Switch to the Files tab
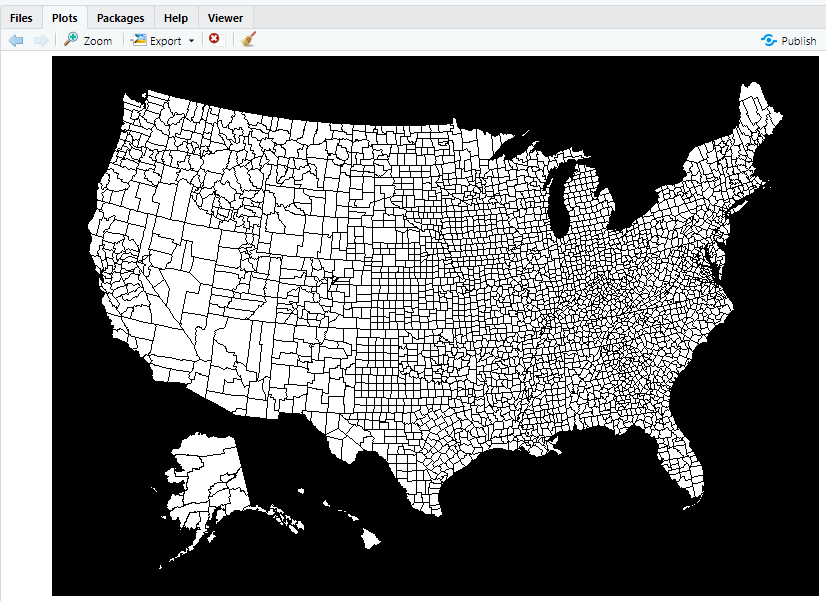The width and height of the screenshot is (826, 601). click(x=21, y=18)
